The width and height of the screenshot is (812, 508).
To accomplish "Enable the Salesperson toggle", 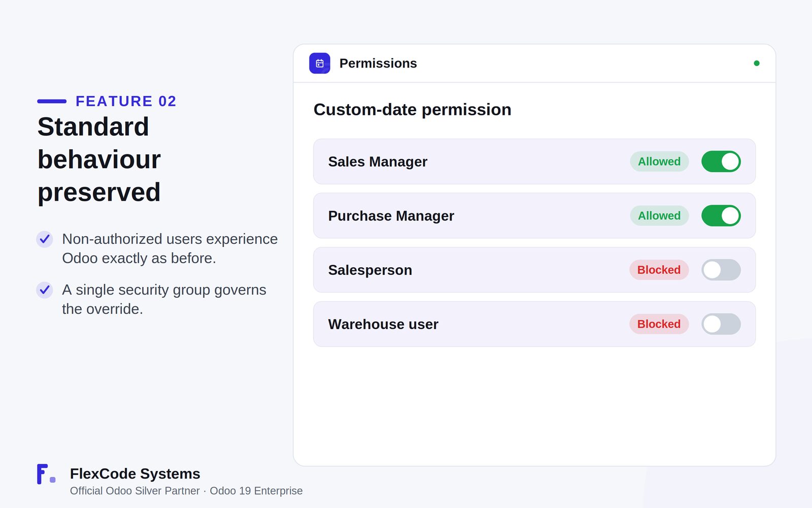I will (721, 270).
